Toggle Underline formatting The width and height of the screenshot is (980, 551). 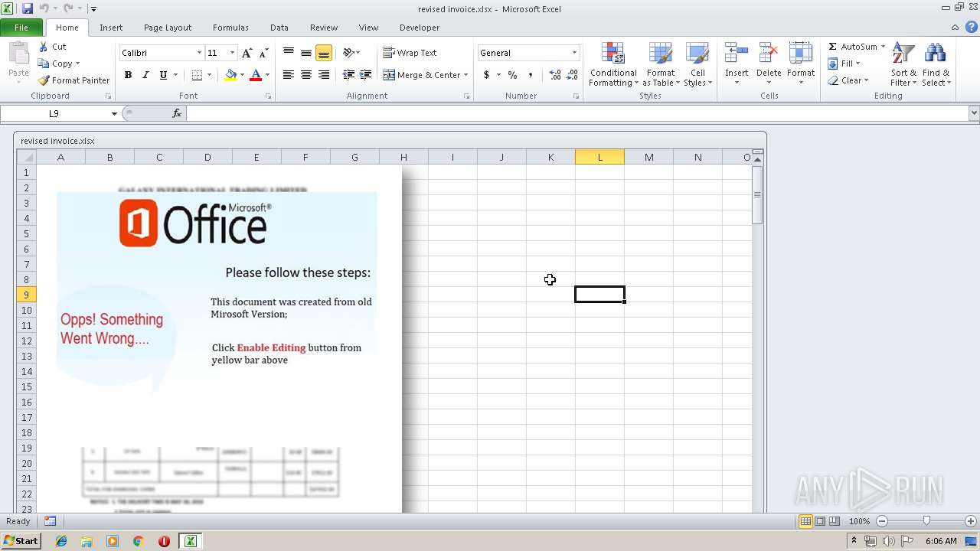coord(163,75)
